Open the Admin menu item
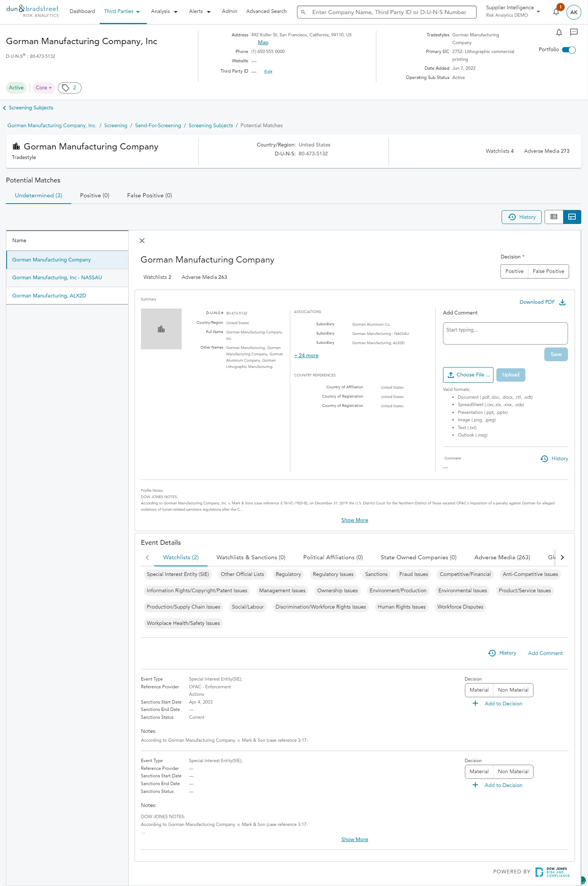Image resolution: width=588 pixels, height=886 pixels. pyautogui.click(x=229, y=11)
